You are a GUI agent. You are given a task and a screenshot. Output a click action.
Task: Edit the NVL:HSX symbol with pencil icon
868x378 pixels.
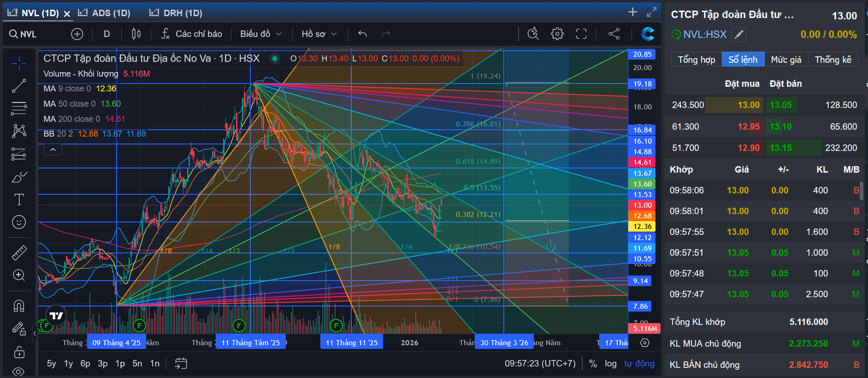(x=739, y=35)
